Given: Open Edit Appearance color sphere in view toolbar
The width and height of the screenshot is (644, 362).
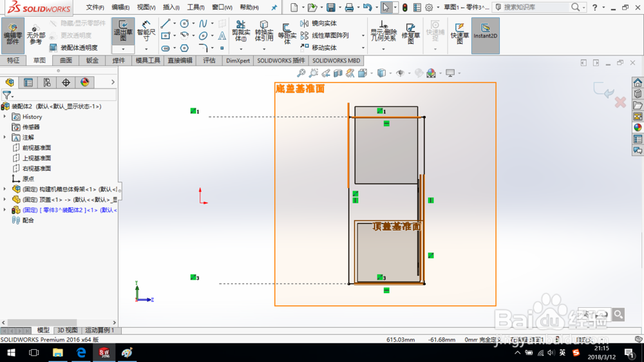Looking at the screenshot, I should click(431, 73).
